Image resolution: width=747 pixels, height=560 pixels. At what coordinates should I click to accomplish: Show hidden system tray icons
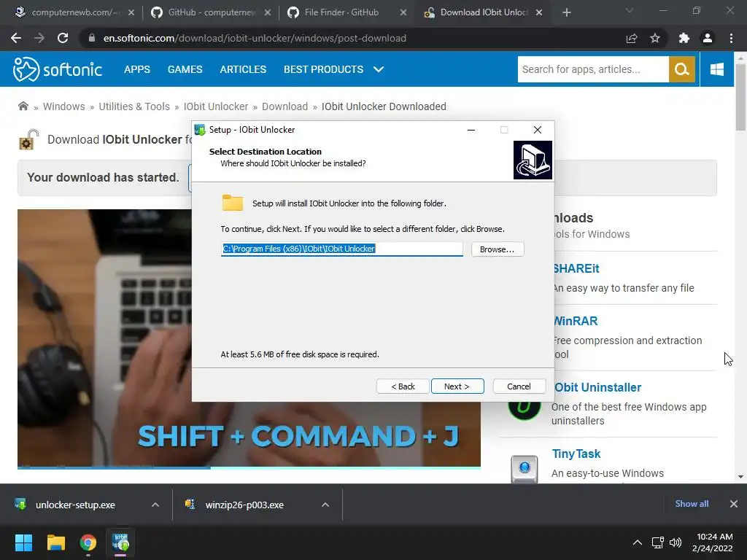click(x=637, y=542)
